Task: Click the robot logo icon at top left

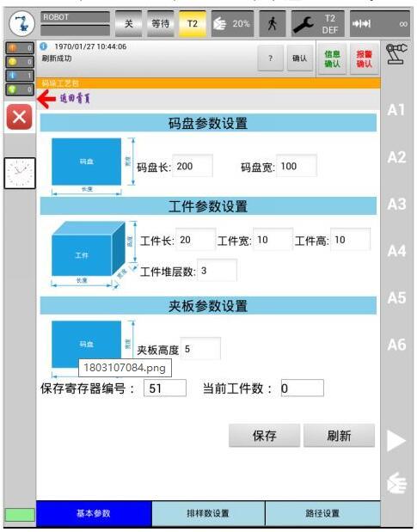Action: [x=21, y=23]
